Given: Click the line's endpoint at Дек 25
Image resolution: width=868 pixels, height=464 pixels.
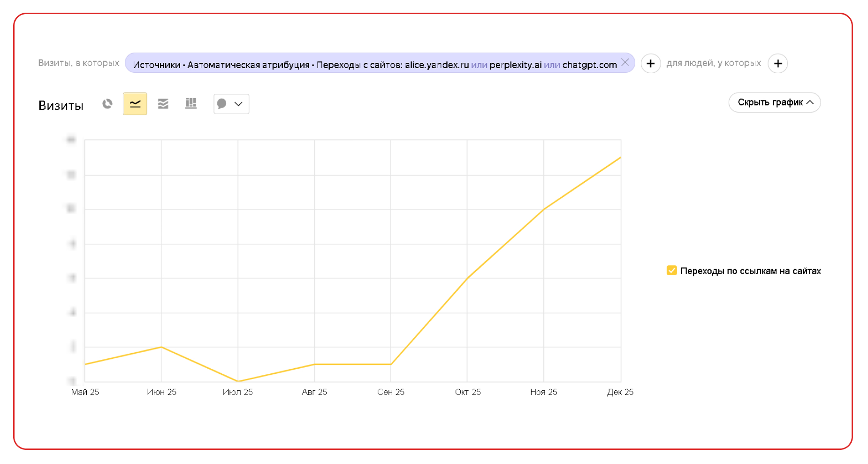Looking at the screenshot, I should (x=620, y=158).
